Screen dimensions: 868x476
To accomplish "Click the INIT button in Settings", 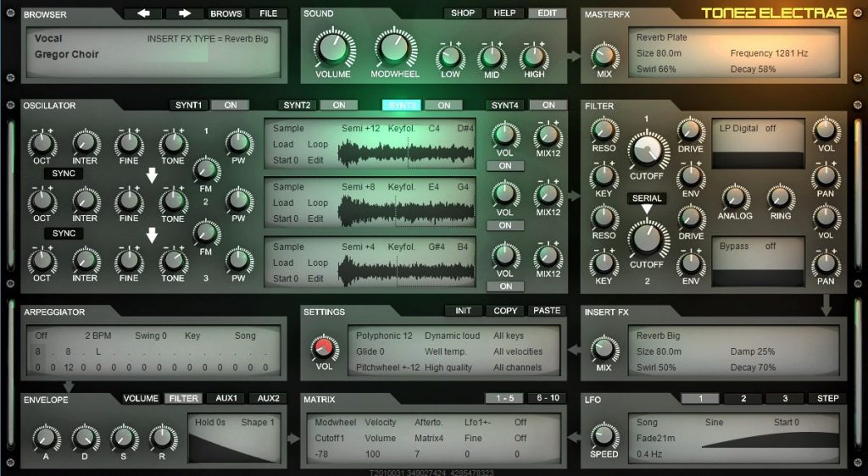I will pyautogui.click(x=463, y=311).
